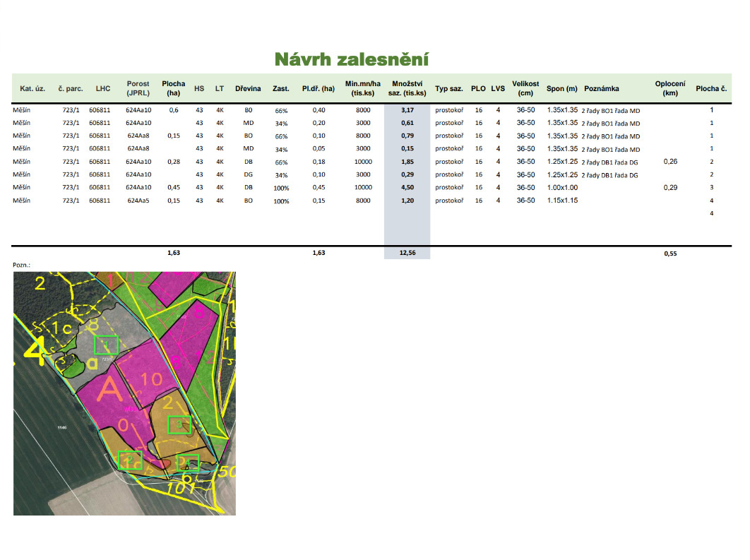Click the 4,50 quantity cell

pos(407,187)
